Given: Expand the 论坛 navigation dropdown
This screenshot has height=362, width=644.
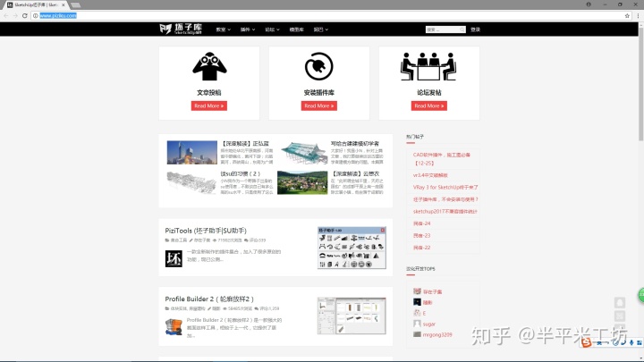Looking at the screenshot, I should (272, 29).
